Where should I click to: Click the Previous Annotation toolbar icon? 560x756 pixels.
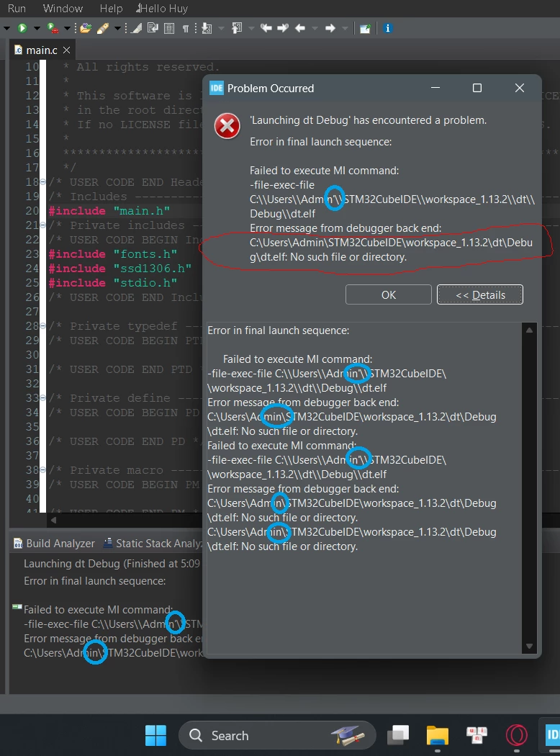pyautogui.click(x=237, y=28)
